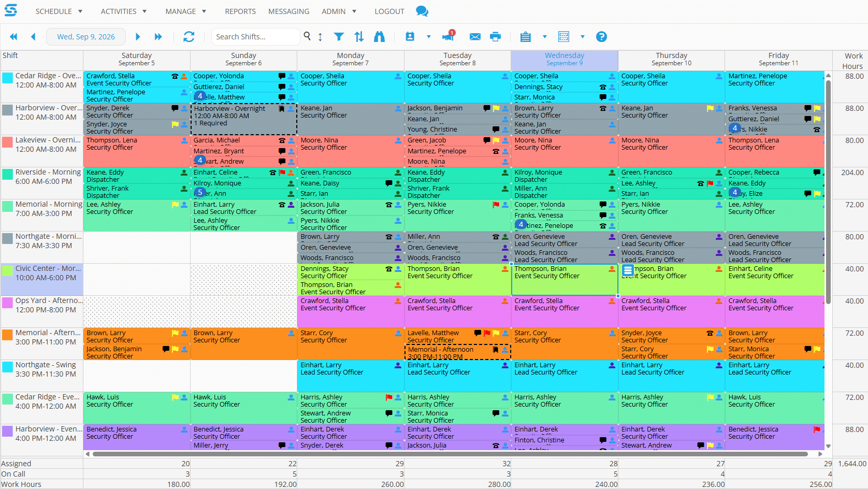Open the Activities menu
This screenshot has width=868, height=489.
(119, 11)
